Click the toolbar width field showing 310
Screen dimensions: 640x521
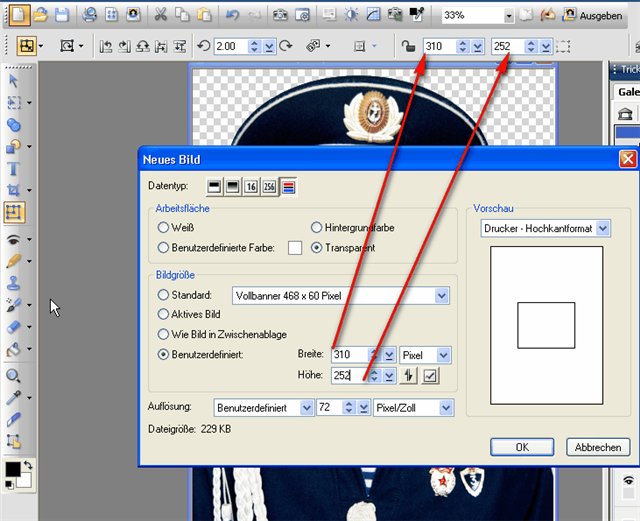[x=439, y=46]
